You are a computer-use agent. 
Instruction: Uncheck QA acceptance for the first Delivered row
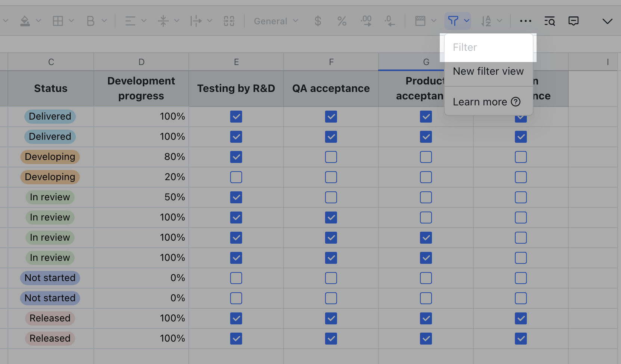pyautogui.click(x=331, y=117)
